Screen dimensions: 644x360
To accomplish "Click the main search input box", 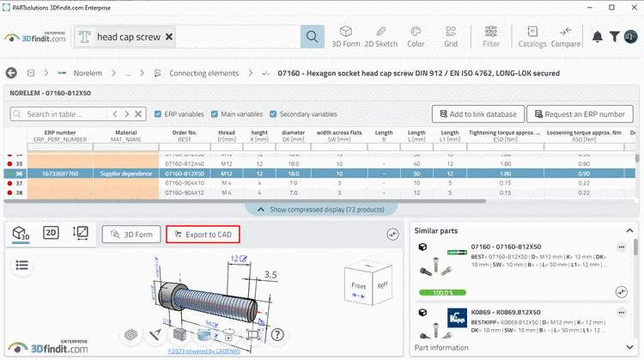I will coord(238,37).
